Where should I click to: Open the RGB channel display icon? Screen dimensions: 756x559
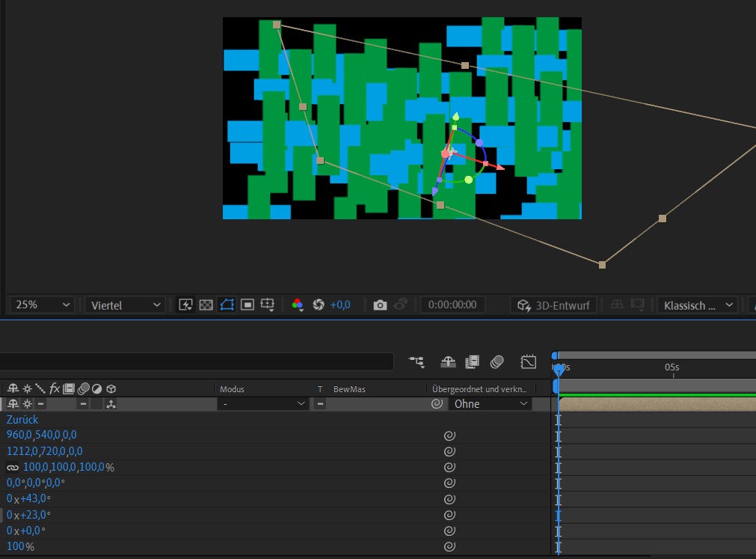pyautogui.click(x=298, y=305)
